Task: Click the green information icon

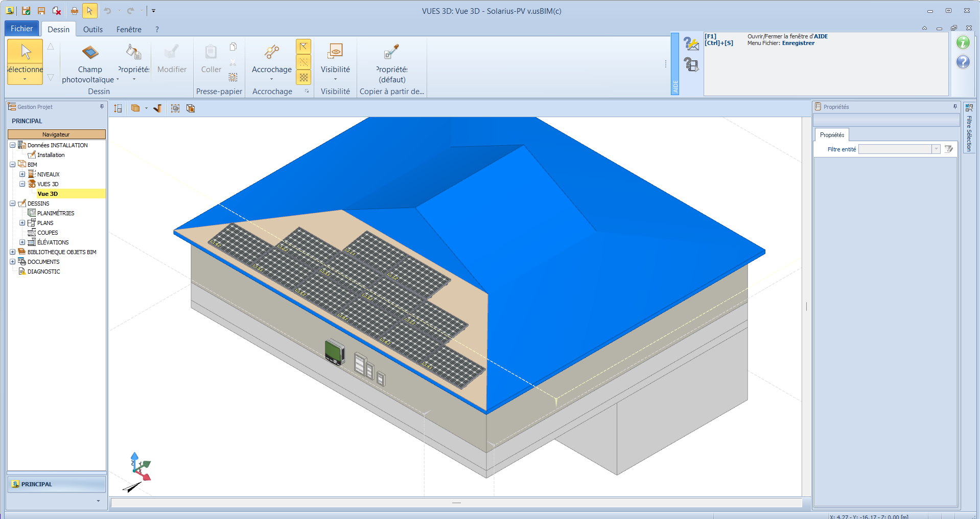Action: (x=963, y=43)
